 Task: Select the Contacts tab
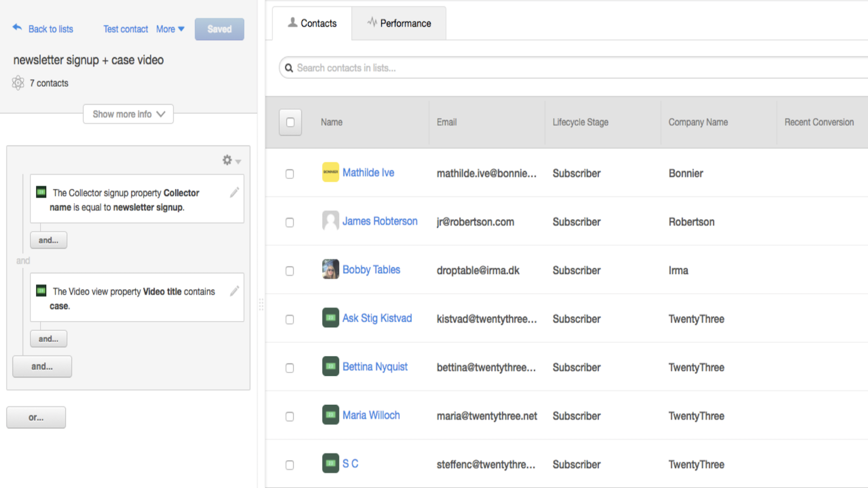[312, 23]
